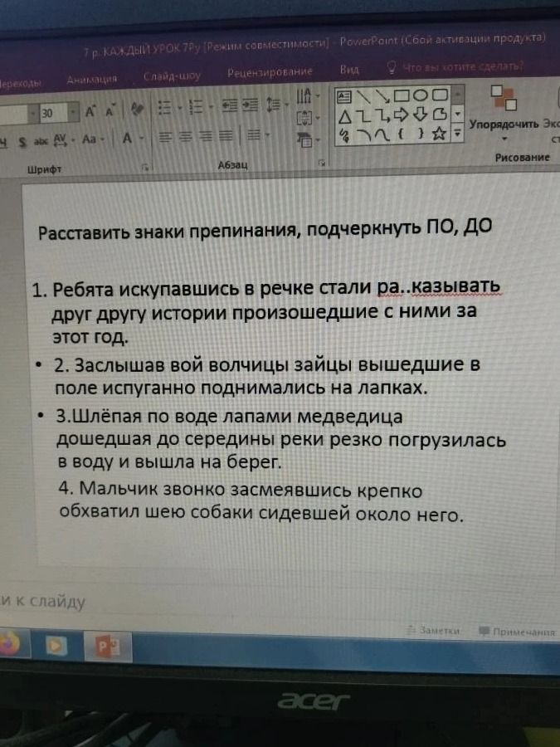Open the Рецензирование ribbon tab
The height and width of the screenshot is (747, 560).
coord(270,72)
